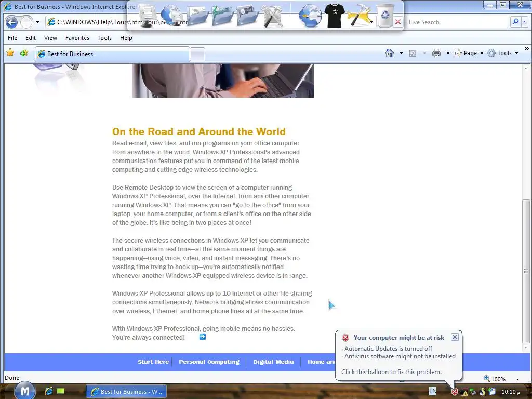Click the EN language indicator
532x399 pixels.
[432, 391]
